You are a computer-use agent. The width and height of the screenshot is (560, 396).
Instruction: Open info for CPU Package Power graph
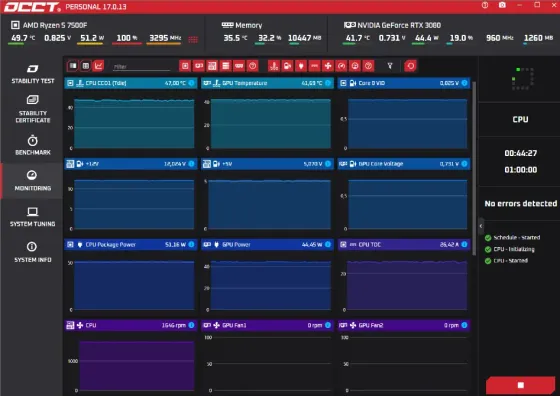click(x=191, y=245)
